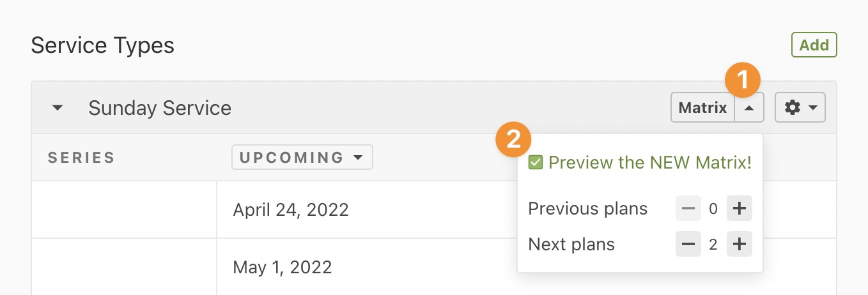
Task: Click the Sunday Service title
Action: tap(160, 108)
